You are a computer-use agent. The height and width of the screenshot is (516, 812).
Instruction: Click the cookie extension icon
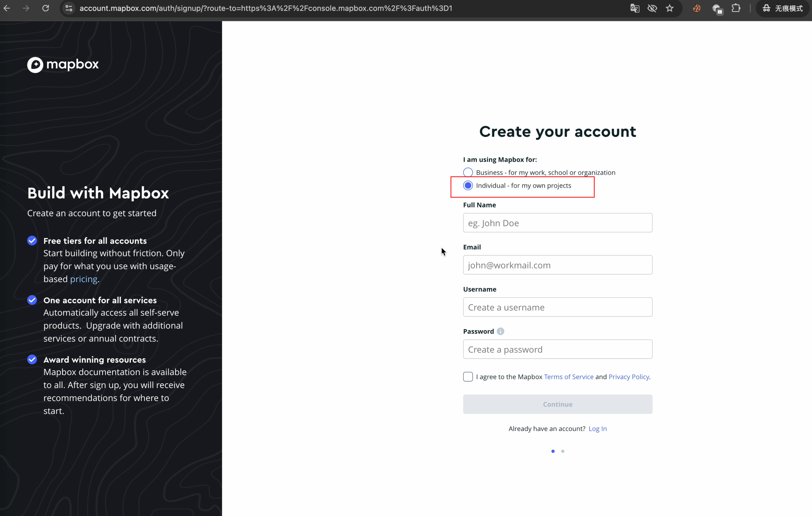pos(697,8)
